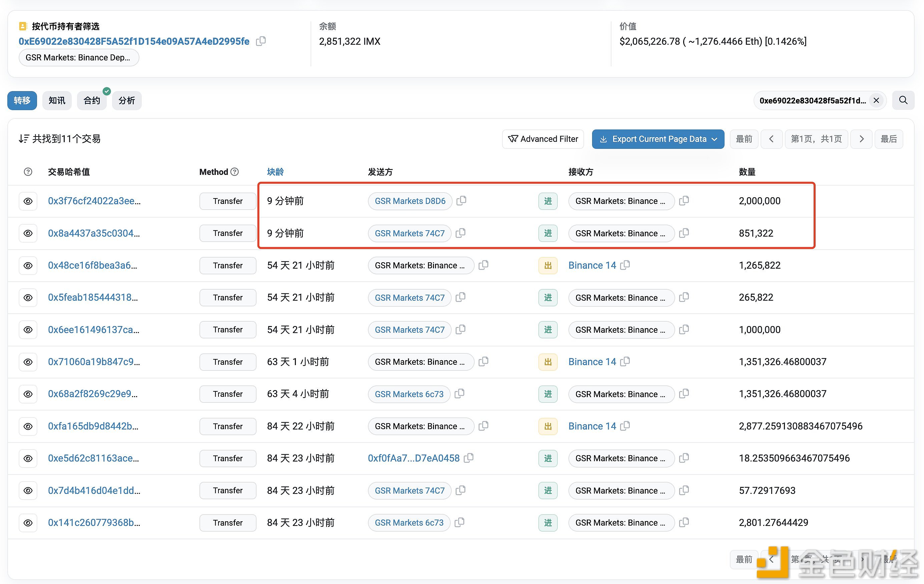Screen dimensions: 924x584
Task: Click the bottom 最前 pagination button
Action: pyautogui.click(x=744, y=559)
